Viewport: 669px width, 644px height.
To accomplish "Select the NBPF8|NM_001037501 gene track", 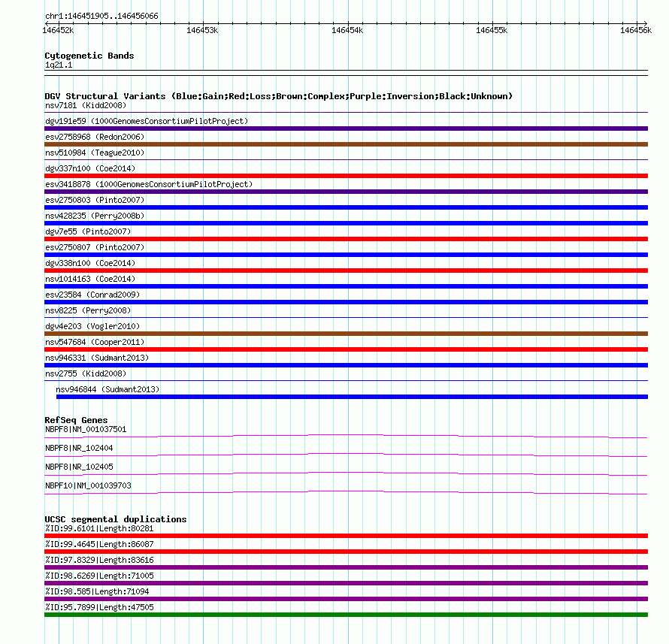I will (346, 437).
